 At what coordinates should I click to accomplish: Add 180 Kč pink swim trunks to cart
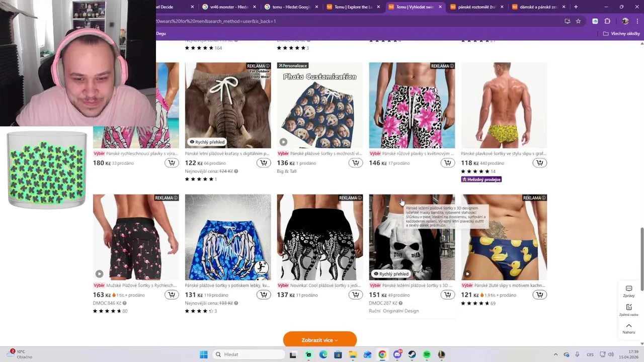tap(172, 163)
